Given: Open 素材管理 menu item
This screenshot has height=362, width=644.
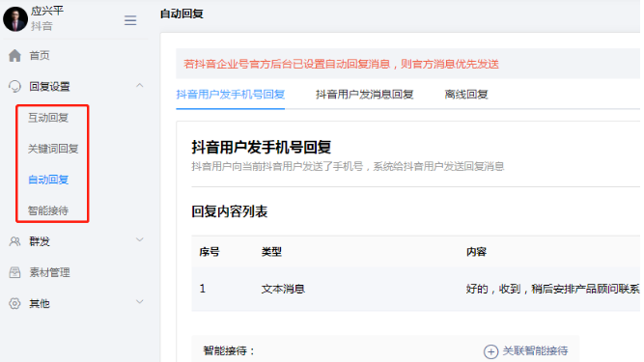Looking at the screenshot, I should 49,272.
